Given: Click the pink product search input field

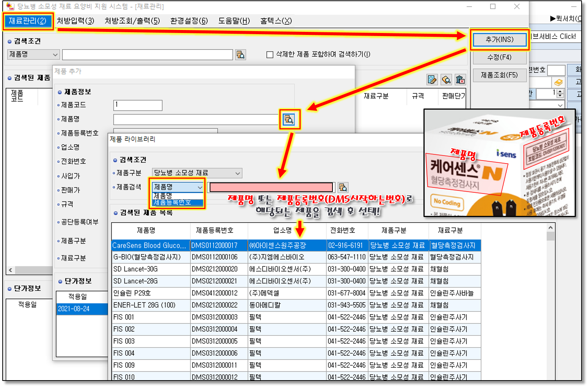Looking at the screenshot, I should (271, 187).
